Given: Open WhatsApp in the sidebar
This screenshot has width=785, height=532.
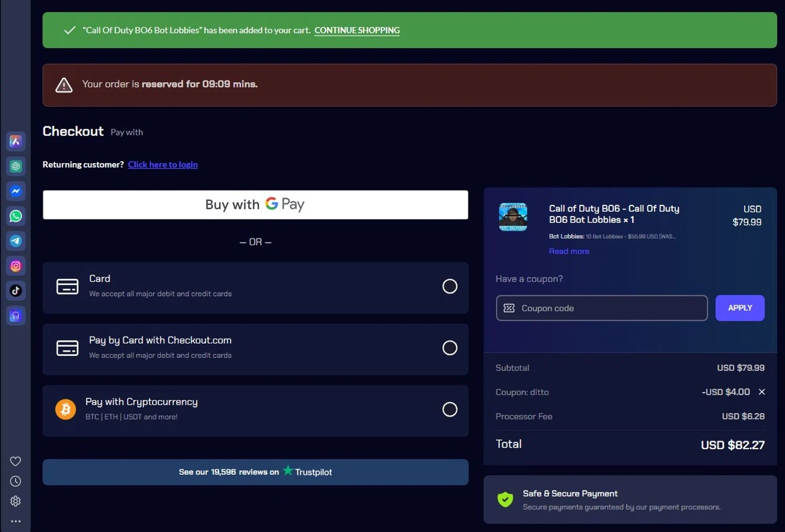Looking at the screenshot, I should click(16, 216).
